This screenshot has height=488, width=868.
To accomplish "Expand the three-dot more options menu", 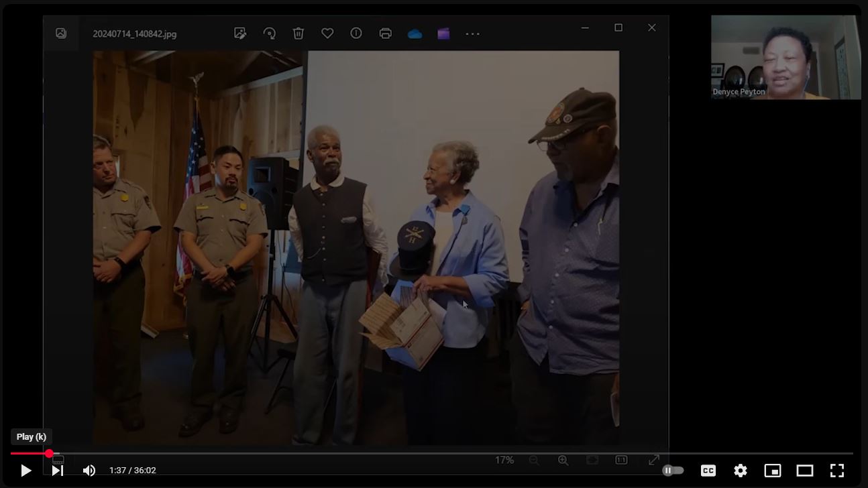I will pos(473,34).
